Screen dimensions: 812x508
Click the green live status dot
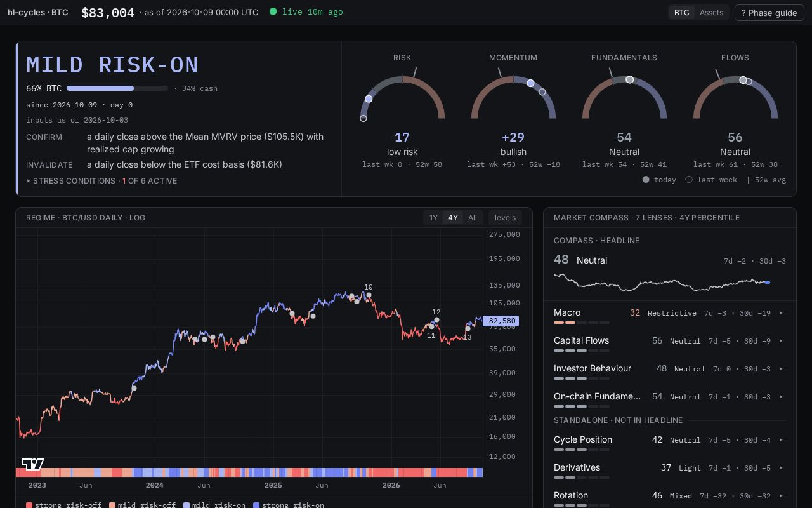click(x=273, y=11)
